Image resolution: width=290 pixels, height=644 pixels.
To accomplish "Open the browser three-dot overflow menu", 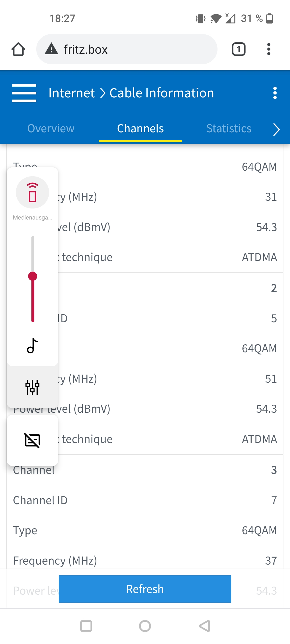I will coord(269,49).
